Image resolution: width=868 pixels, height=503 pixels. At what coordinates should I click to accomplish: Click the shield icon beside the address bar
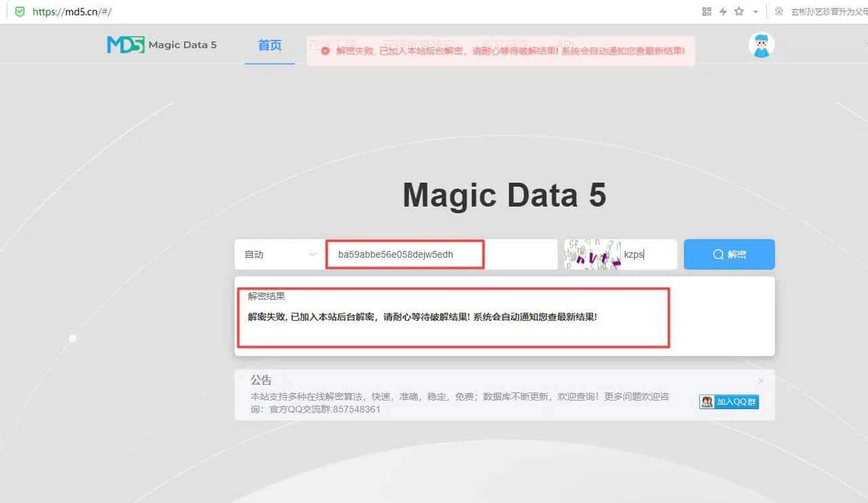pyautogui.click(x=18, y=12)
